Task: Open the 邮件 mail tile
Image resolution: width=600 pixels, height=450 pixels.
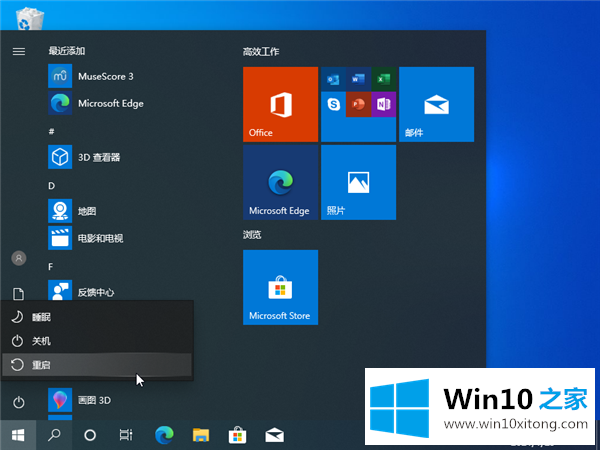Action: [437, 104]
